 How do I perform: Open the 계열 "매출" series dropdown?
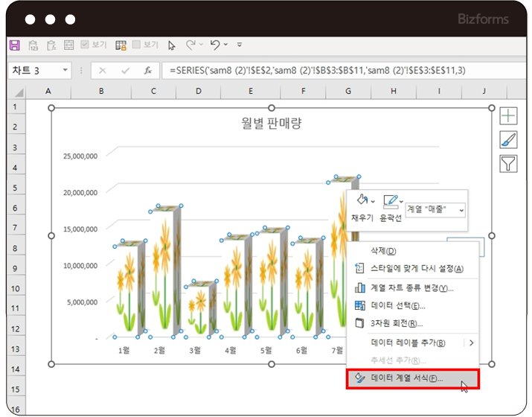[436, 211]
